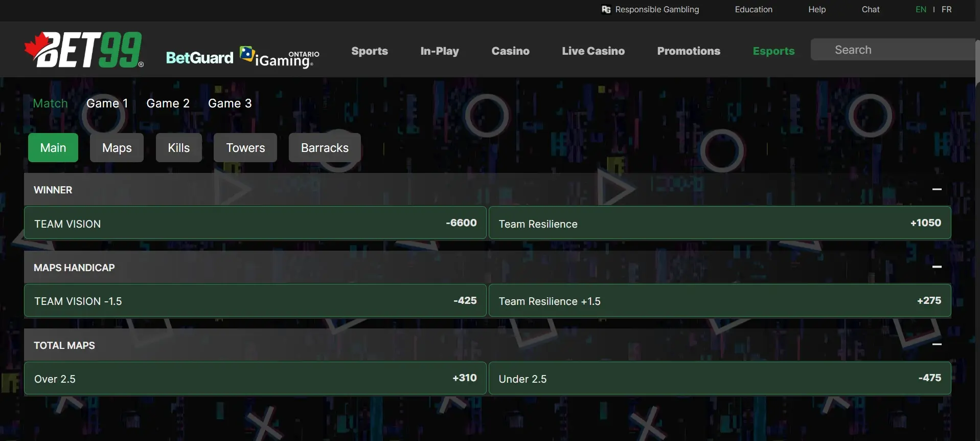The width and height of the screenshot is (980, 441).
Task: Click the BET99 logo
Action: click(84, 50)
